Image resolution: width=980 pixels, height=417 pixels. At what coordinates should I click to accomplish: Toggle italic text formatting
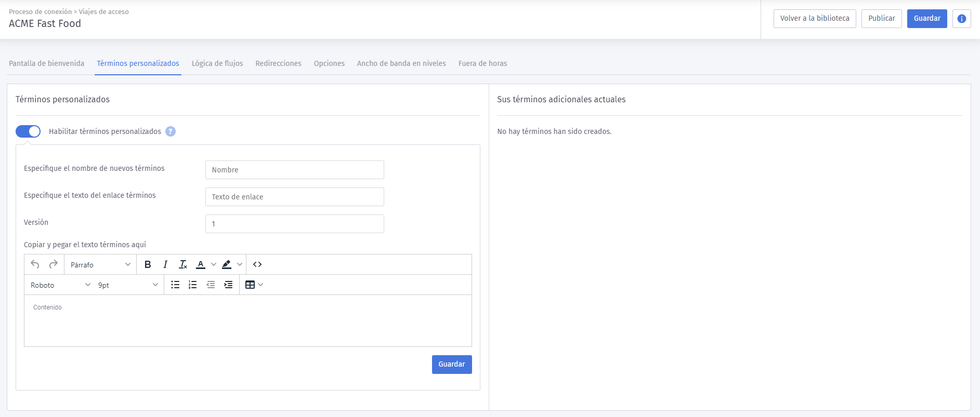tap(165, 264)
